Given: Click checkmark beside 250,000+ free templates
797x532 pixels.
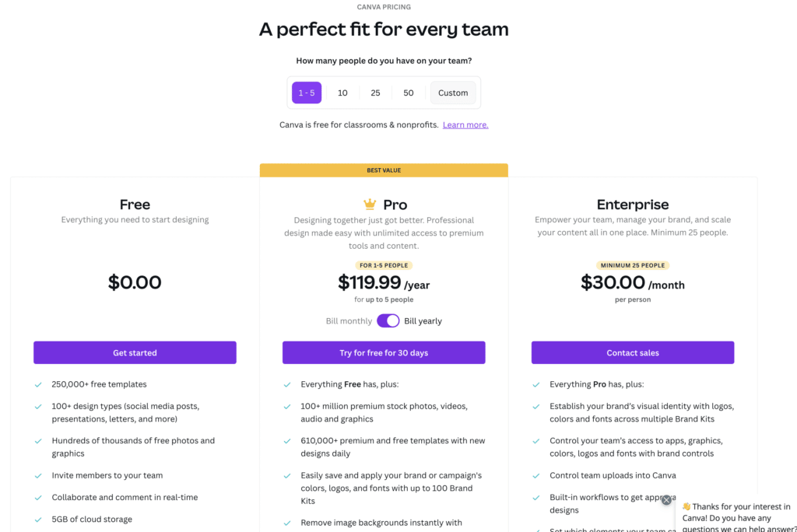Looking at the screenshot, I should (x=38, y=385).
